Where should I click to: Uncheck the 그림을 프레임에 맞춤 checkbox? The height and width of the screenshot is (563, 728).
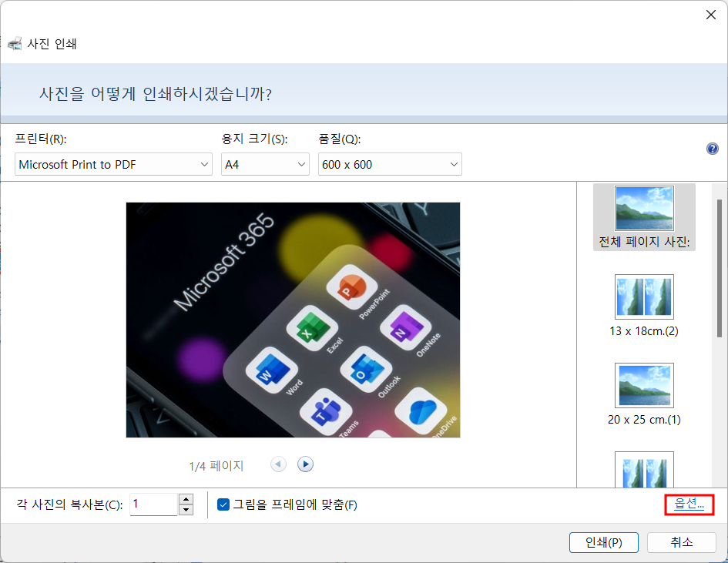tap(223, 504)
